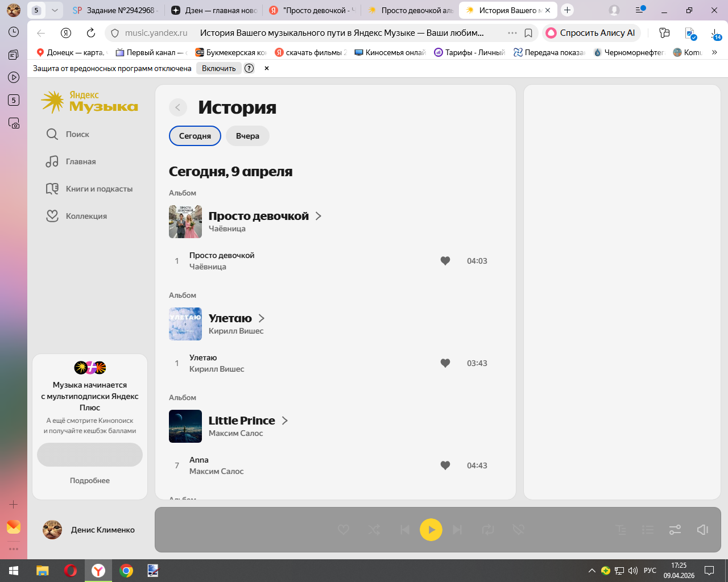
Task: Open Windows Start menu
Action: [x=14, y=571]
